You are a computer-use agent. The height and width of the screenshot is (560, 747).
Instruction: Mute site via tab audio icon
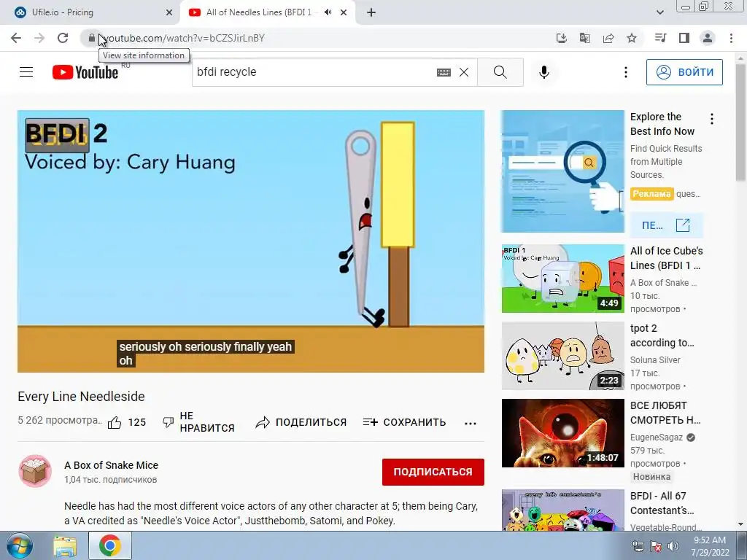click(328, 12)
